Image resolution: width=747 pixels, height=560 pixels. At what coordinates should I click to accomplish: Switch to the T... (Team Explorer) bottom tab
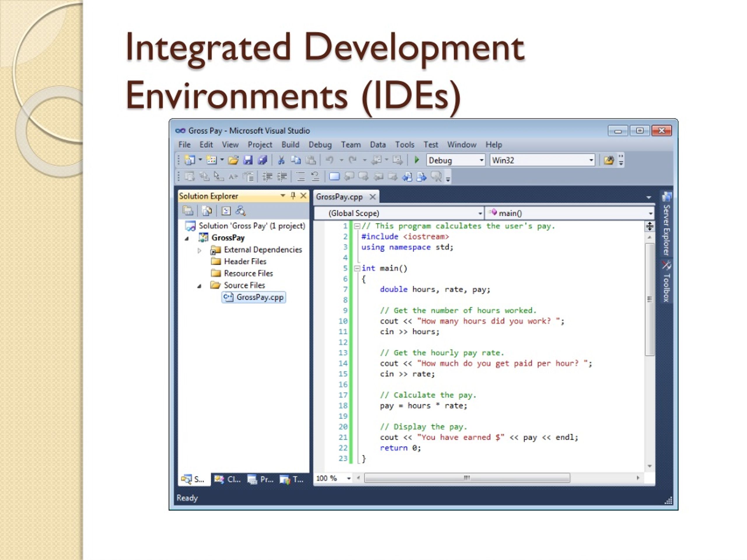[x=292, y=479]
